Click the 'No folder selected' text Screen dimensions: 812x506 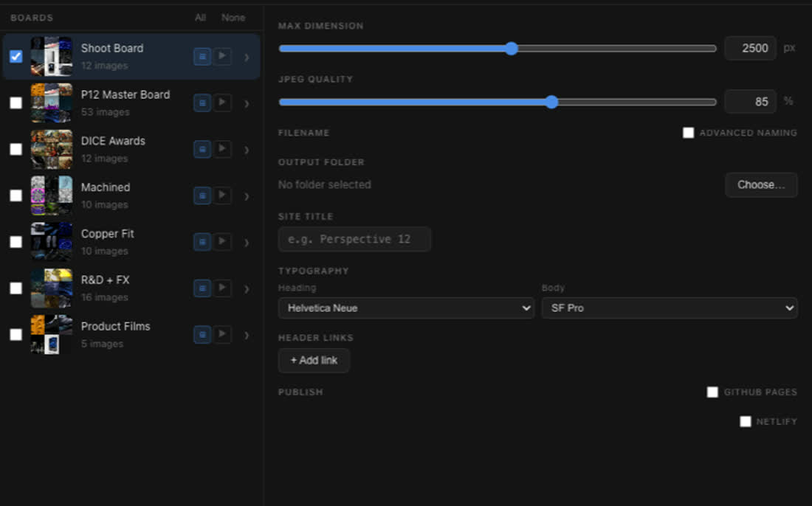325,184
